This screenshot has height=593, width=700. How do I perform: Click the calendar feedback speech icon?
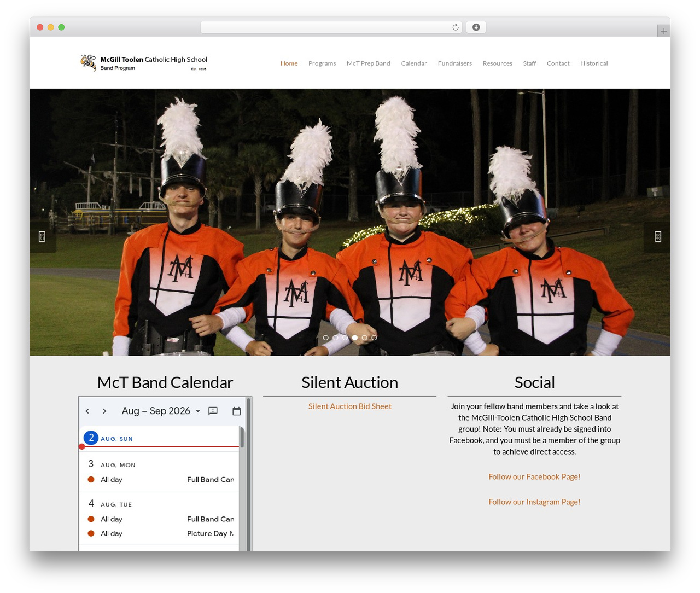(213, 411)
